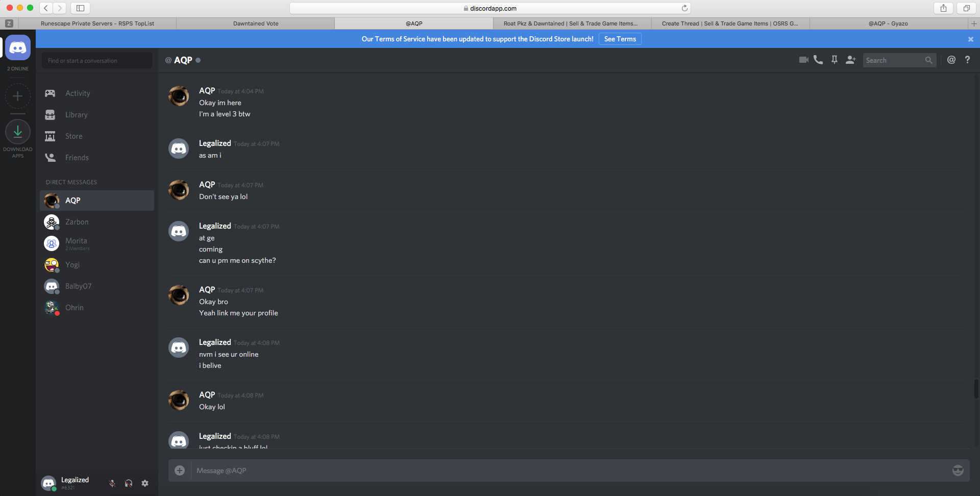Open the emoji picker
Image resolution: width=980 pixels, height=496 pixels.
point(958,470)
